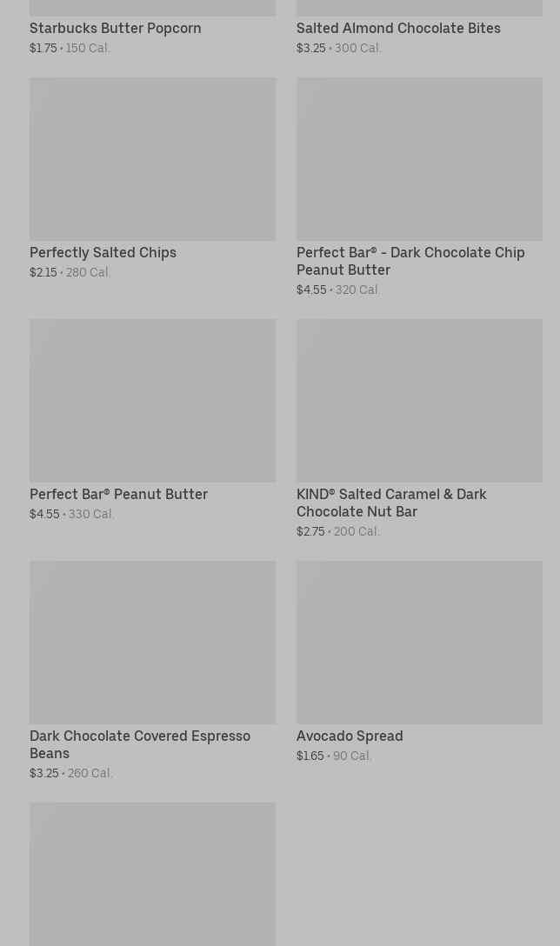Open Starbucks Butter Popcorn item link
The height and width of the screenshot is (946, 560).
click(x=115, y=29)
